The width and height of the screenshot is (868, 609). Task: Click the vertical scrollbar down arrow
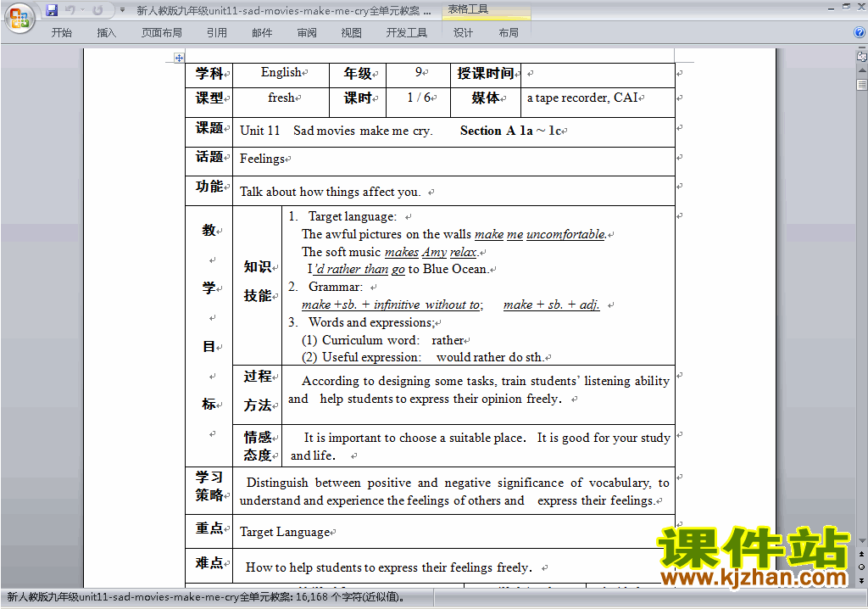point(862,540)
